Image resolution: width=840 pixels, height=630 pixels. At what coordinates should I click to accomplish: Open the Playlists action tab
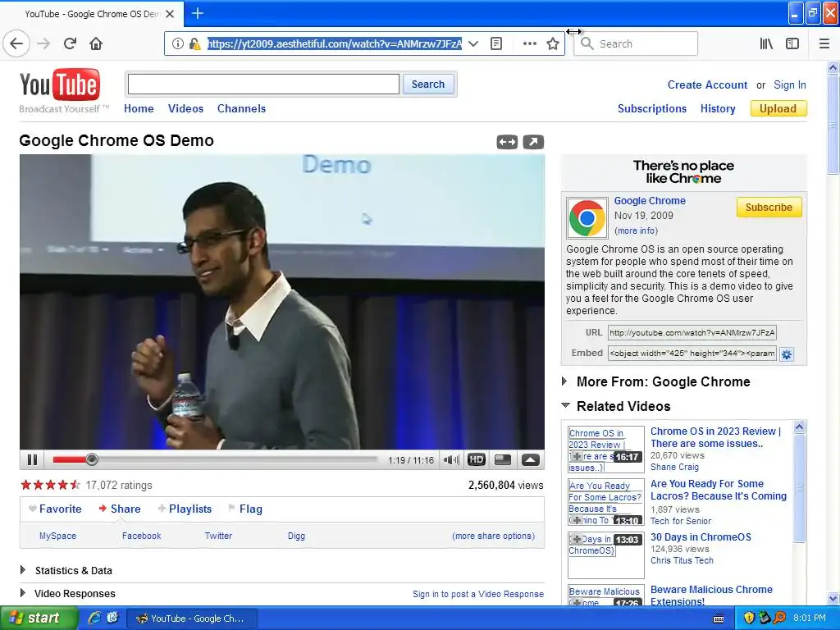(185, 509)
